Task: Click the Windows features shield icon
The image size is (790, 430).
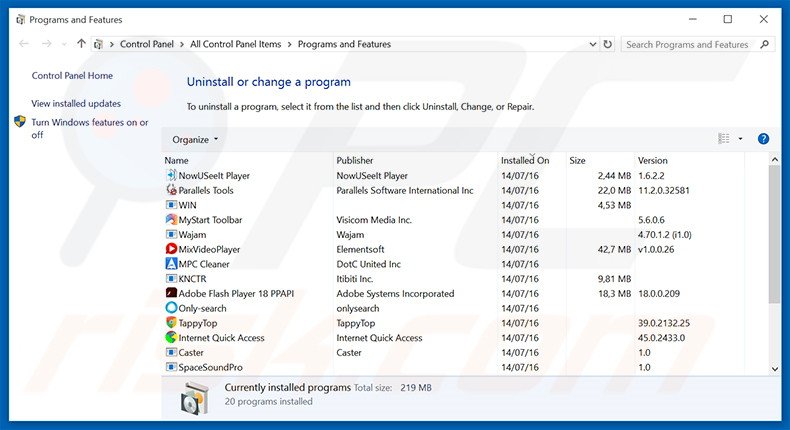Action: pyautogui.click(x=20, y=121)
